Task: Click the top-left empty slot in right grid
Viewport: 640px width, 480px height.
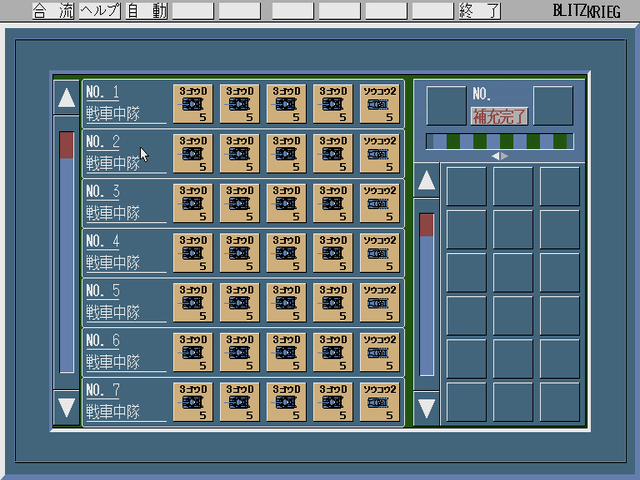Action: point(466,187)
